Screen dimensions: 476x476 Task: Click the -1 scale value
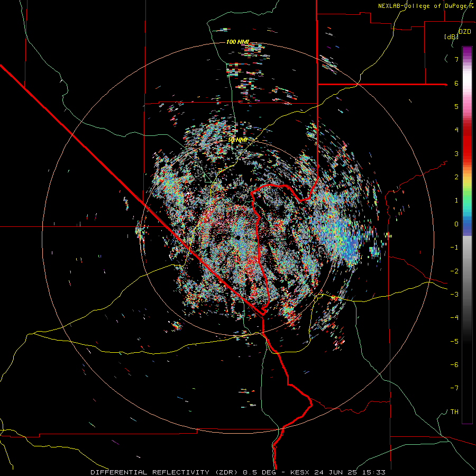[x=454, y=248]
